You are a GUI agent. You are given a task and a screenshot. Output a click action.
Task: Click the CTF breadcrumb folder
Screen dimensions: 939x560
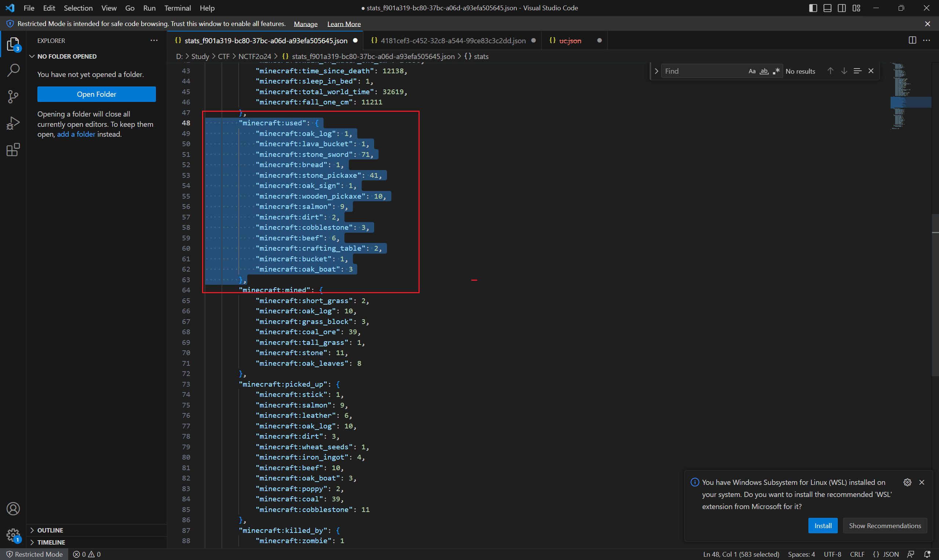point(223,56)
